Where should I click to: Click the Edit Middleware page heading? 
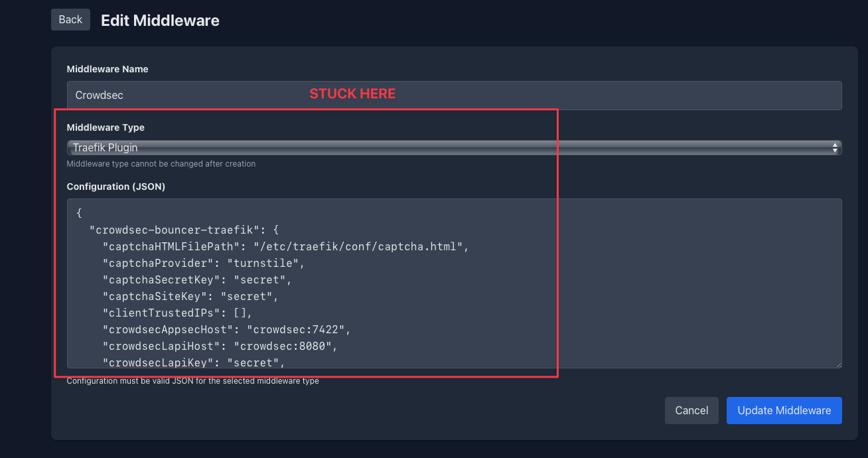[160, 21]
